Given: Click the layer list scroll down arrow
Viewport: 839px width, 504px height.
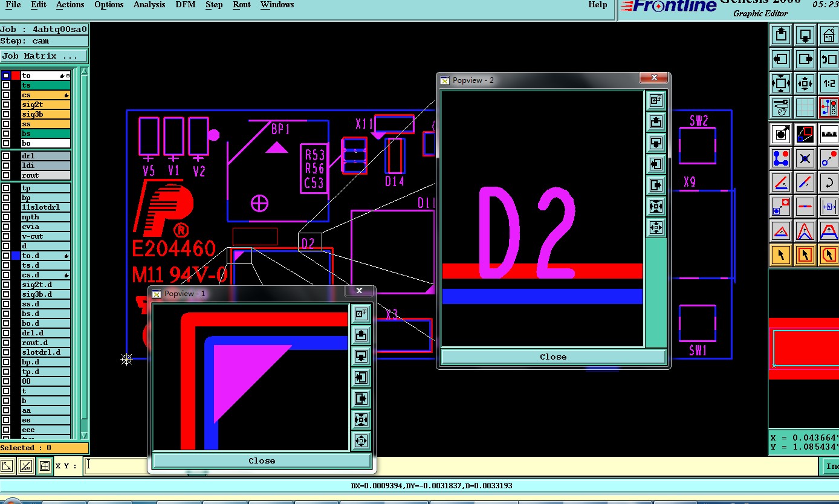Looking at the screenshot, I should click(84, 435).
